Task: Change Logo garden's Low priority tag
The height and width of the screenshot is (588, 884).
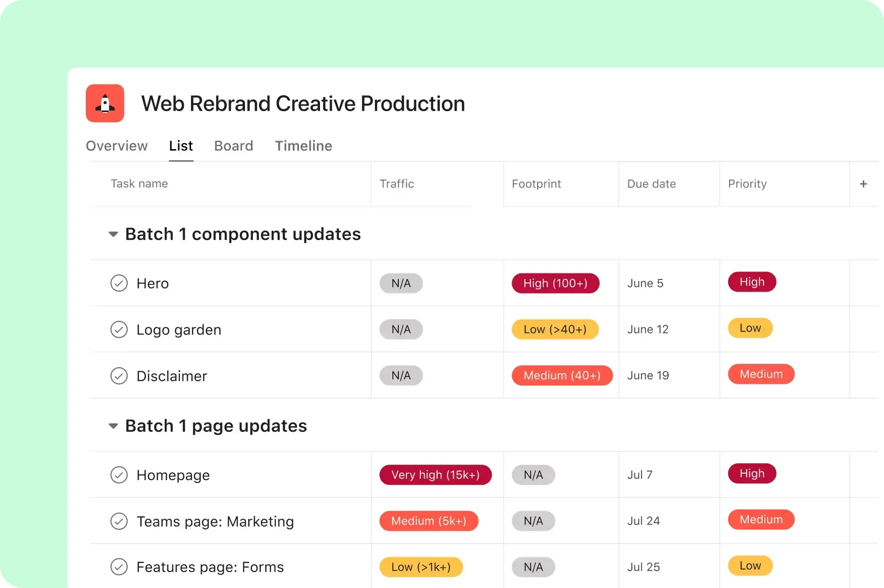Action: click(x=750, y=328)
